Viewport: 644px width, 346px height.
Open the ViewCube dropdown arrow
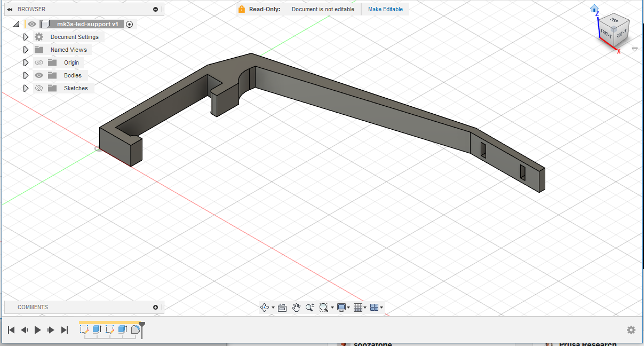[x=634, y=49]
